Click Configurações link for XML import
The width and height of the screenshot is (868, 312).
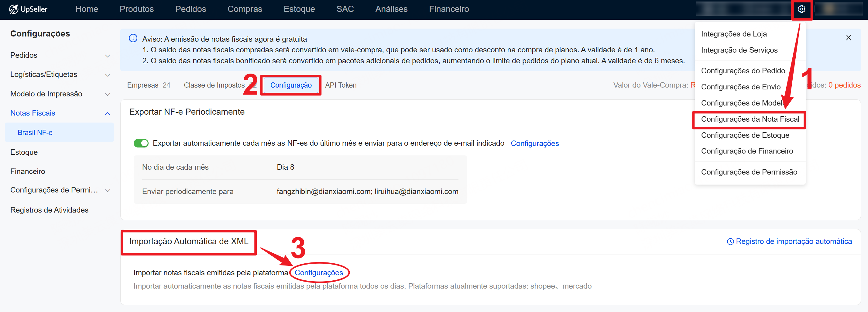click(318, 272)
